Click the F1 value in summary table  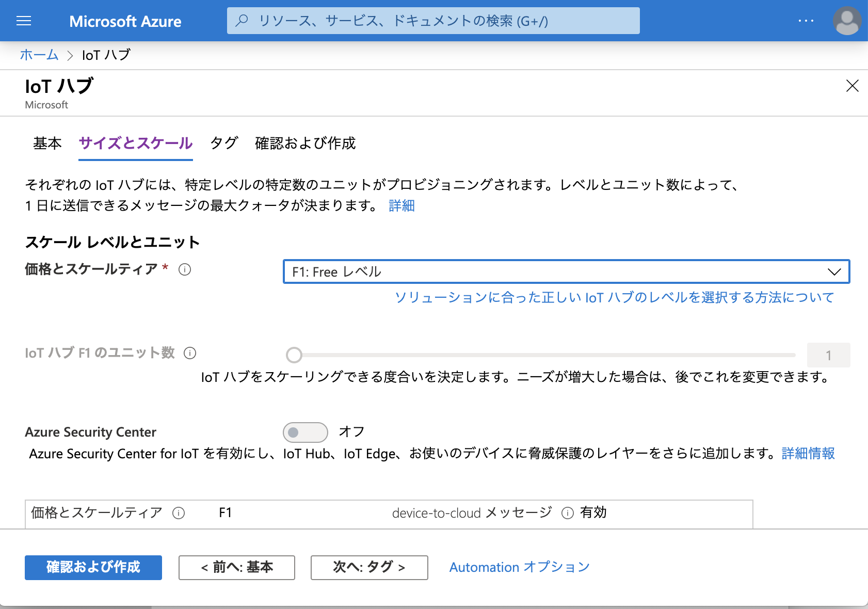coord(226,513)
